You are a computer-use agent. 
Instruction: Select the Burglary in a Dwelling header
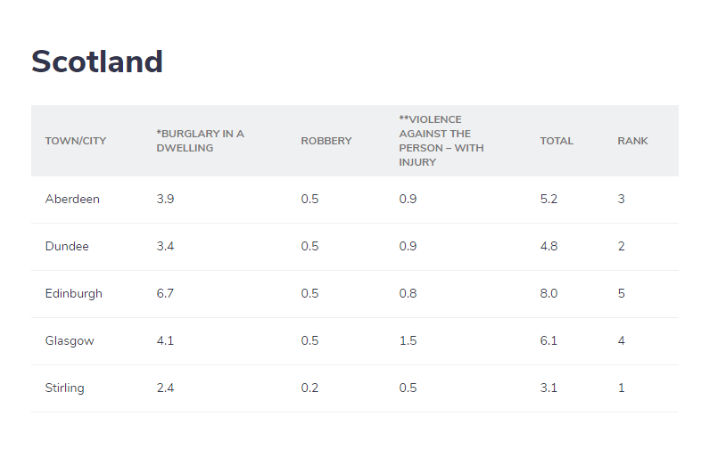(200, 141)
